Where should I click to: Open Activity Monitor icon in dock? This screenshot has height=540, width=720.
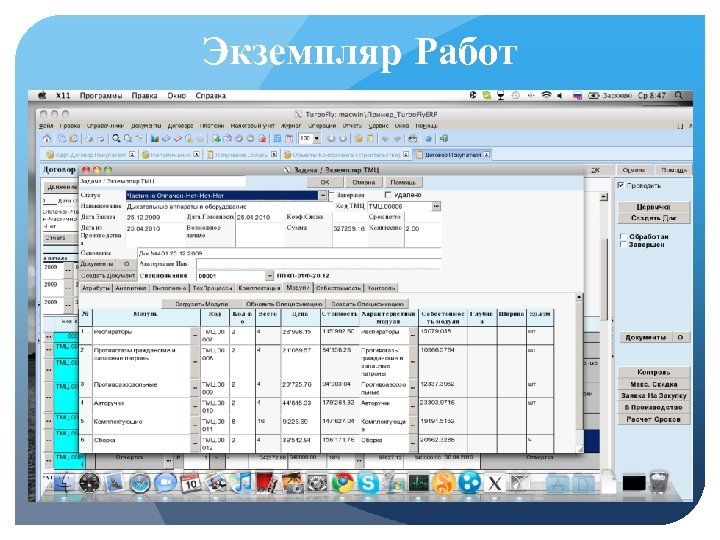[x=418, y=483]
